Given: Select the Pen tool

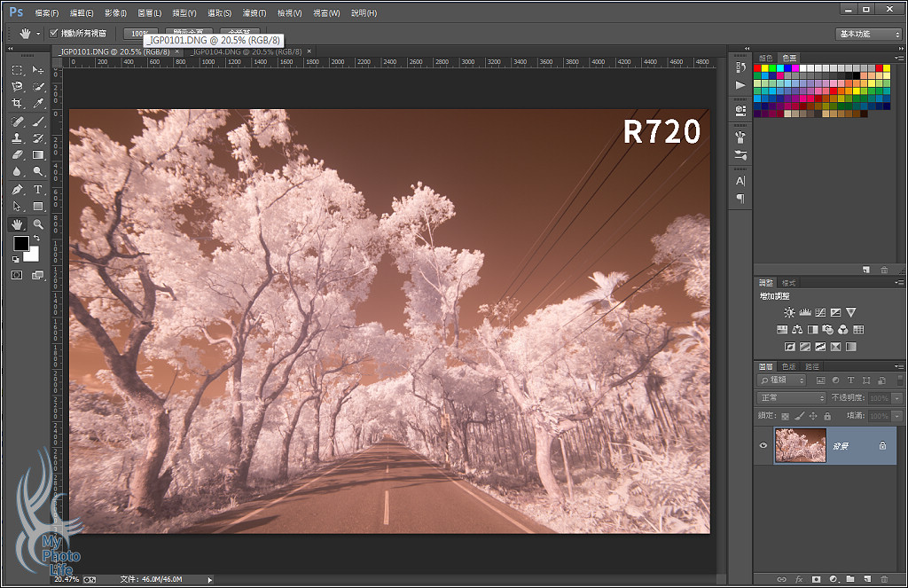Looking at the screenshot, I should tap(17, 190).
